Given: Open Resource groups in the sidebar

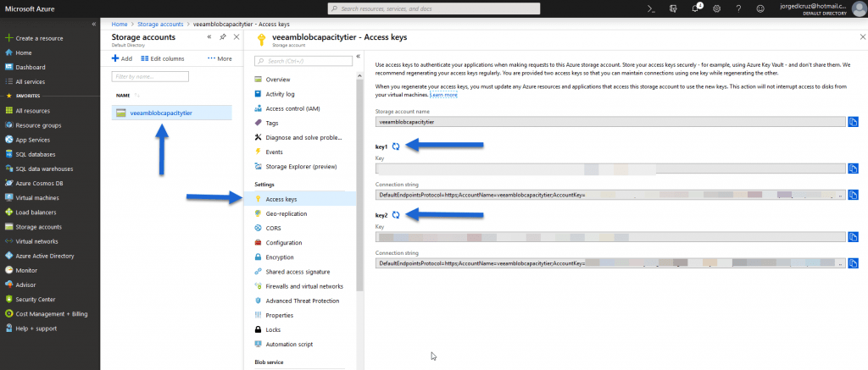Looking at the screenshot, I should [x=38, y=125].
